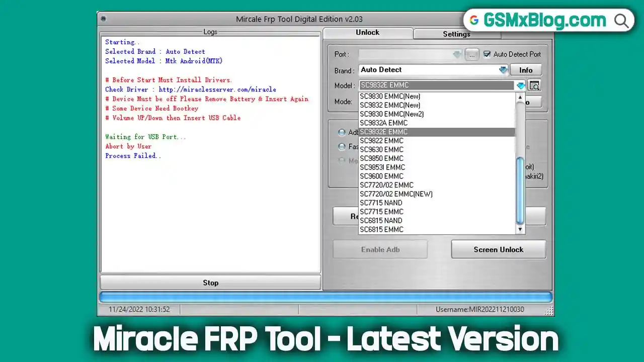
Task: Click the "..." button next to Port
Action: tap(471, 54)
